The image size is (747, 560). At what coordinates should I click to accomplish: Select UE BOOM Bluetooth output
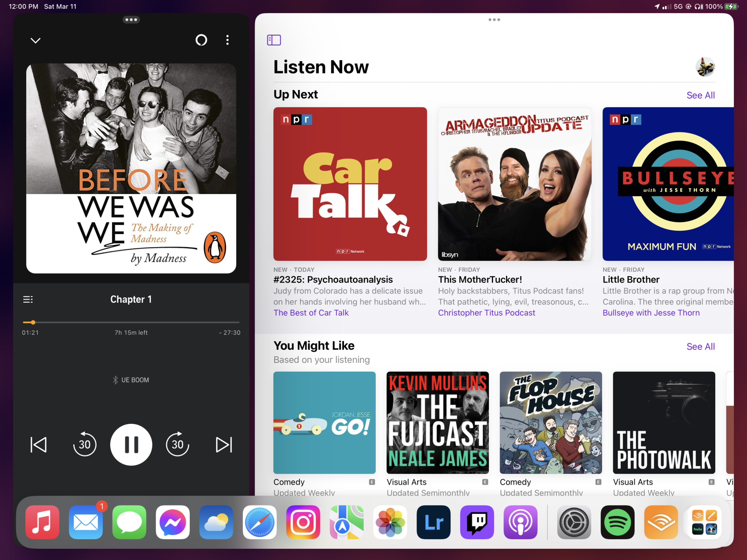131,380
